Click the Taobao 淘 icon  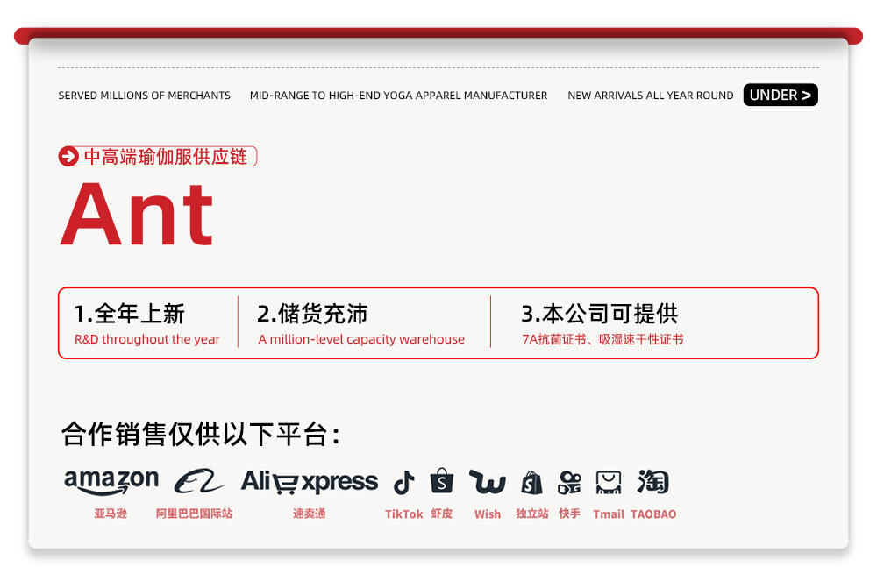coord(652,481)
